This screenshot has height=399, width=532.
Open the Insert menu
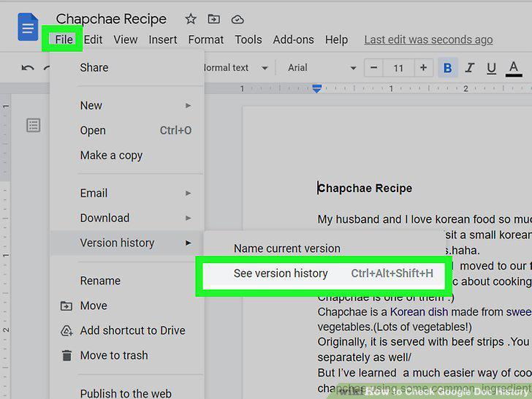click(163, 39)
